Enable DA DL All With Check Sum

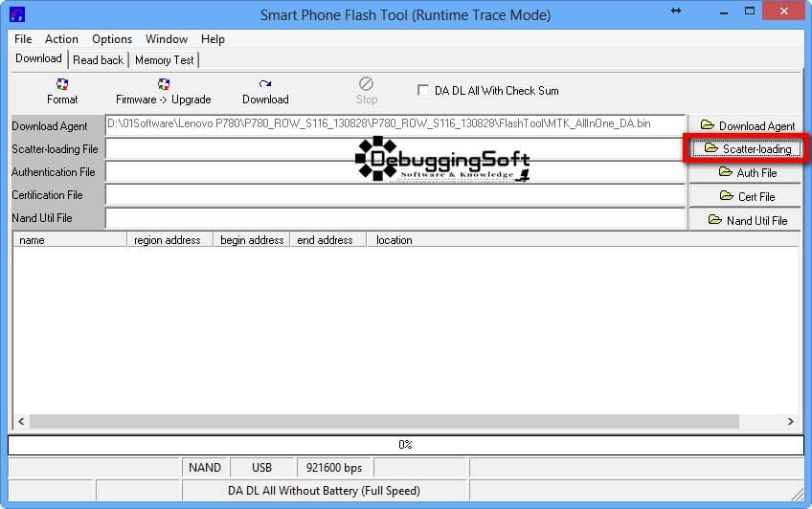pos(423,90)
